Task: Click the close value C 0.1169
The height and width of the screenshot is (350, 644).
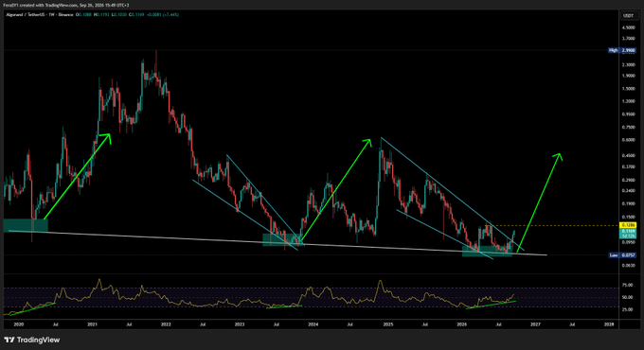Action: 136,15
